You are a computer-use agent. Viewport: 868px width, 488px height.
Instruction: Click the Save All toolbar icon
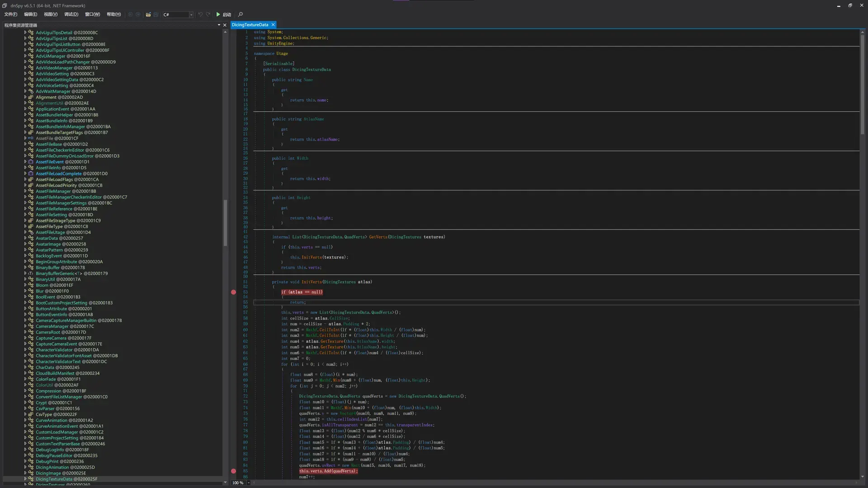[x=156, y=14]
